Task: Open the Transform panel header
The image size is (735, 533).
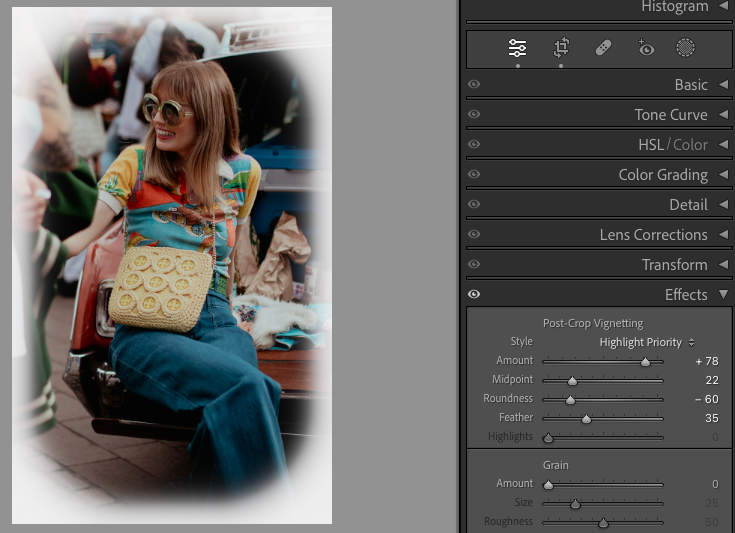Action: (674, 265)
